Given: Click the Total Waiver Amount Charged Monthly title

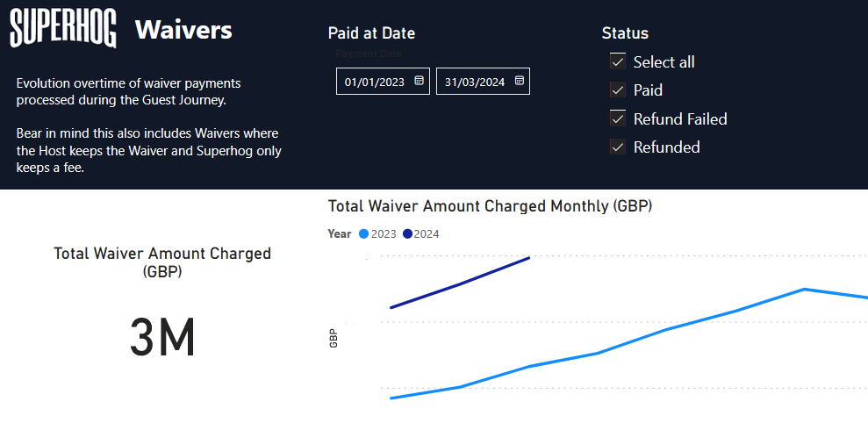Looking at the screenshot, I should tap(490, 206).
